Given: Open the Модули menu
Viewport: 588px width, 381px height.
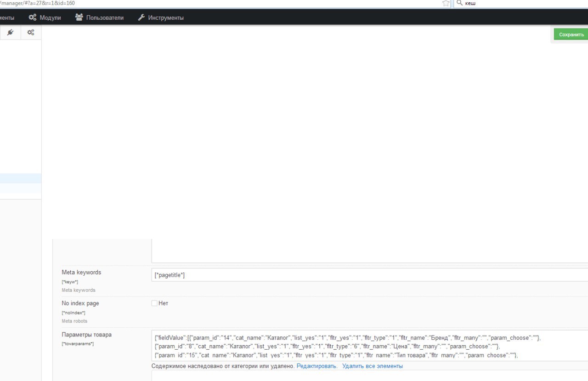Looking at the screenshot, I should pyautogui.click(x=45, y=17).
